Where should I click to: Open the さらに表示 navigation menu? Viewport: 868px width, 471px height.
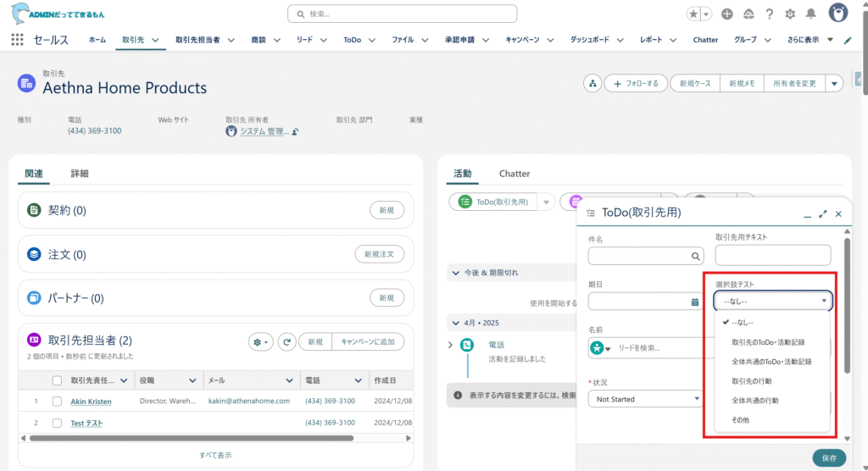pyautogui.click(x=810, y=40)
